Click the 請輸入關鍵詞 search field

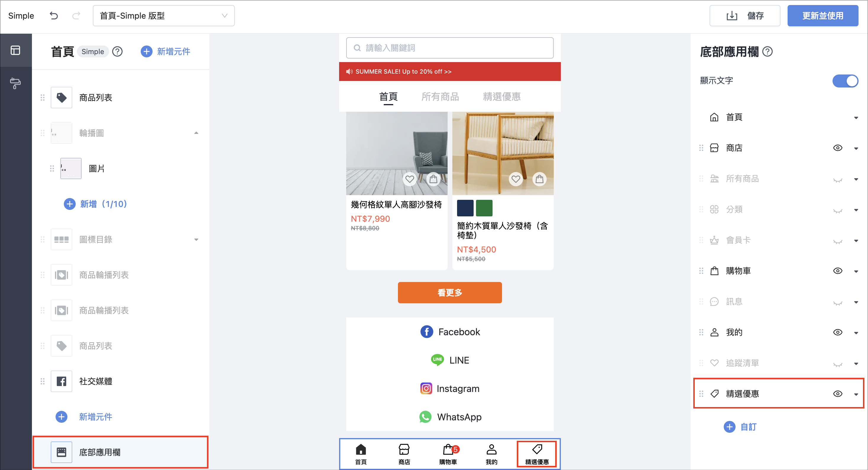(x=449, y=48)
